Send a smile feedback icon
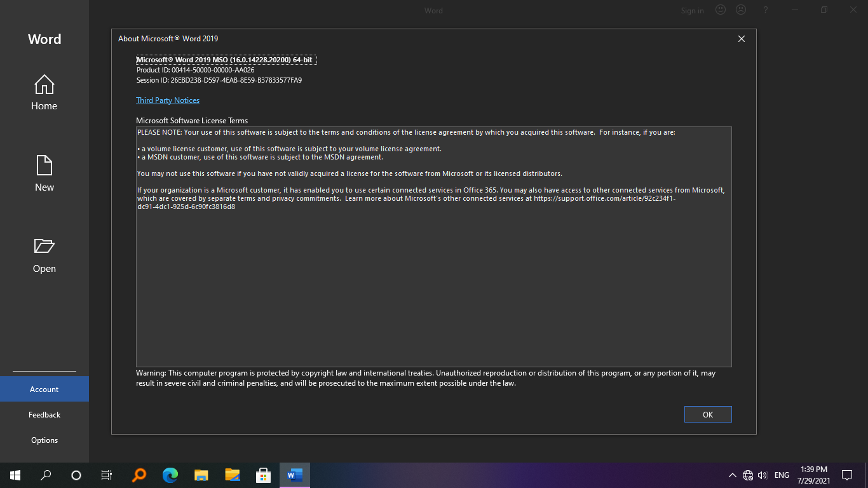This screenshot has height=488, width=868. click(721, 10)
